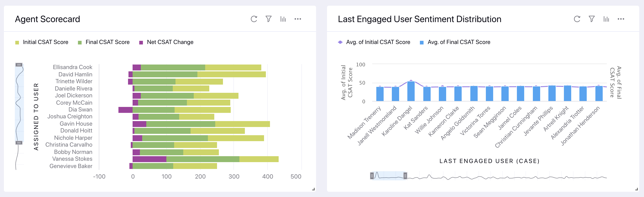Select Genevieve Baker row label
644x197 pixels.
(x=71, y=166)
